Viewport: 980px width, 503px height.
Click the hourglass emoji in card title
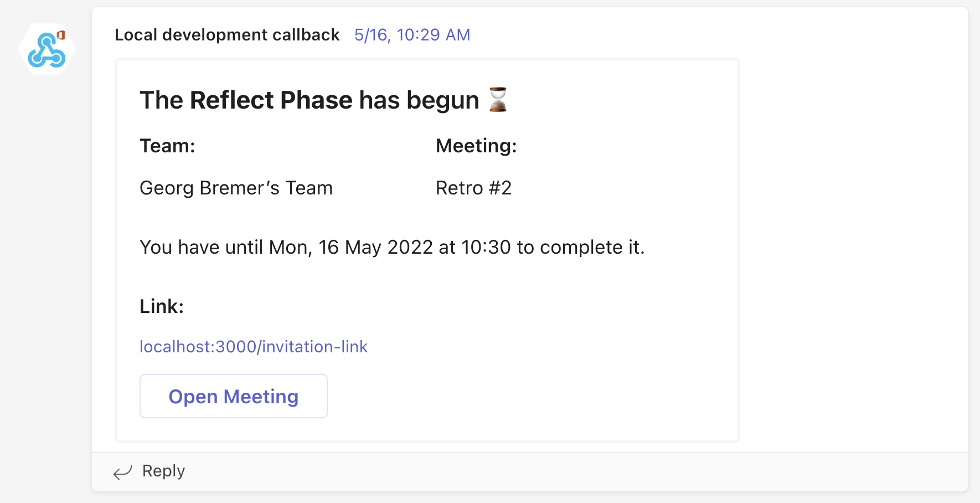(498, 100)
